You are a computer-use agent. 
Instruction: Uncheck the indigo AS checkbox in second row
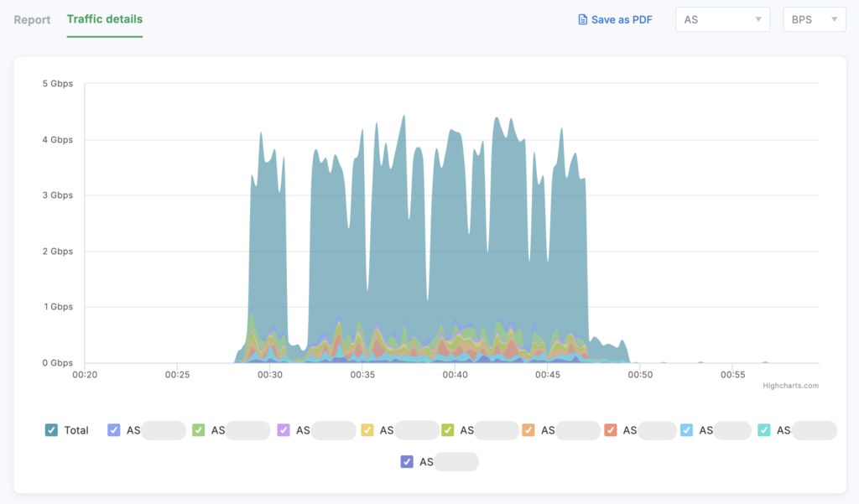coord(407,461)
